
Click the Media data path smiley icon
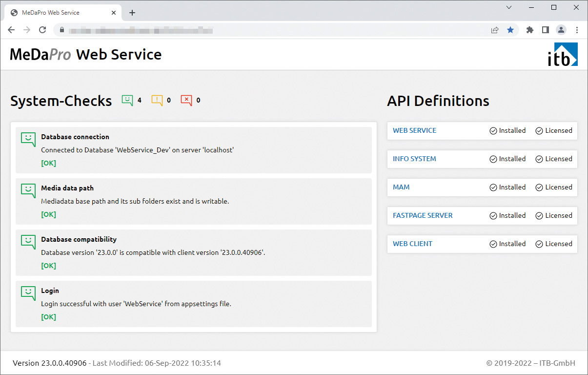tap(28, 191)
